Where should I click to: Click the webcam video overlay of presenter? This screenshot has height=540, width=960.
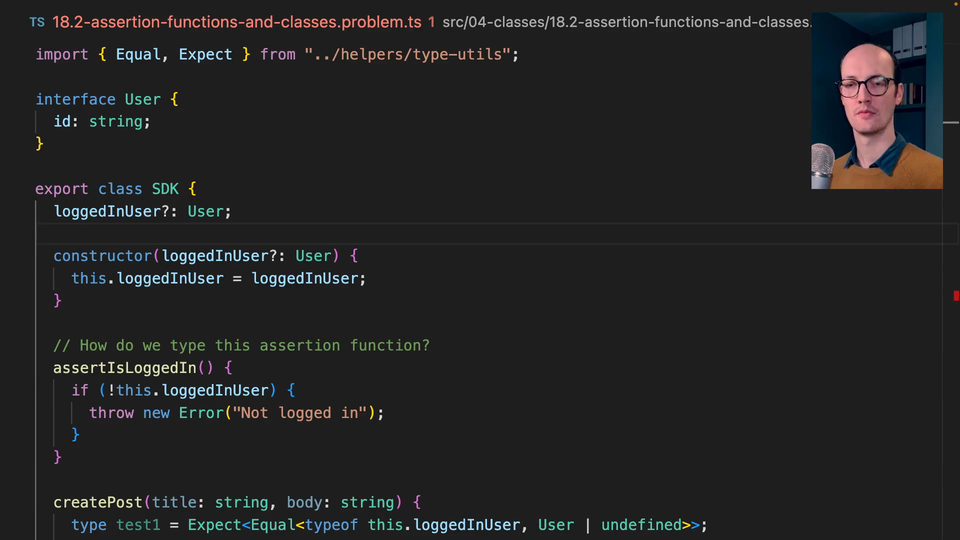pos(876,100)
